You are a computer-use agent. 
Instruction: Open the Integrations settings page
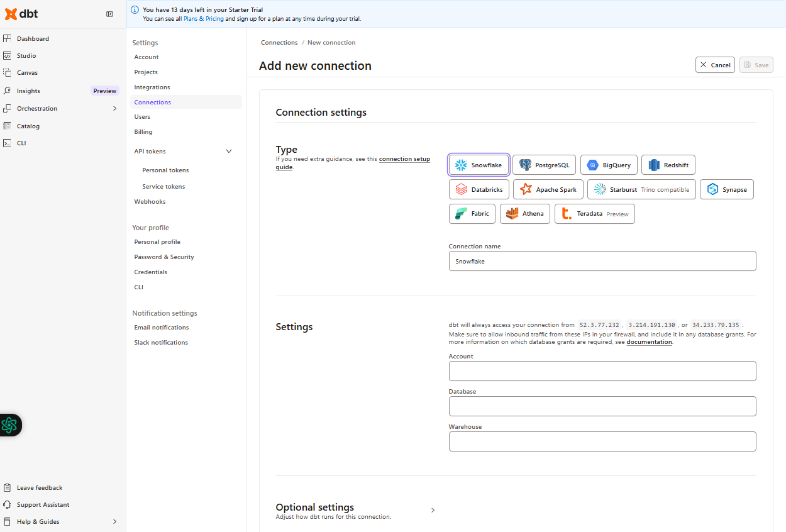(x=152, y=87)
